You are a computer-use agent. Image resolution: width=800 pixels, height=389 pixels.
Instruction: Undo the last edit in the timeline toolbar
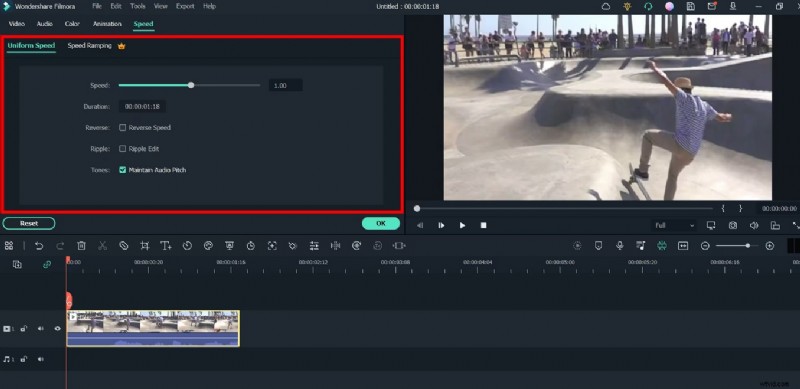(x=39, y=246)
